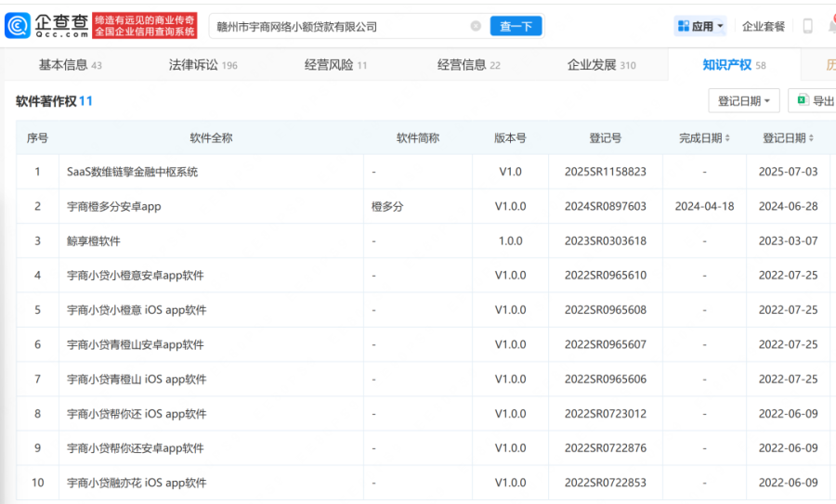This screenshot has width=836, height=504.
Task: Open the 经营信息 tab
Action: click(x=469, y=65)
